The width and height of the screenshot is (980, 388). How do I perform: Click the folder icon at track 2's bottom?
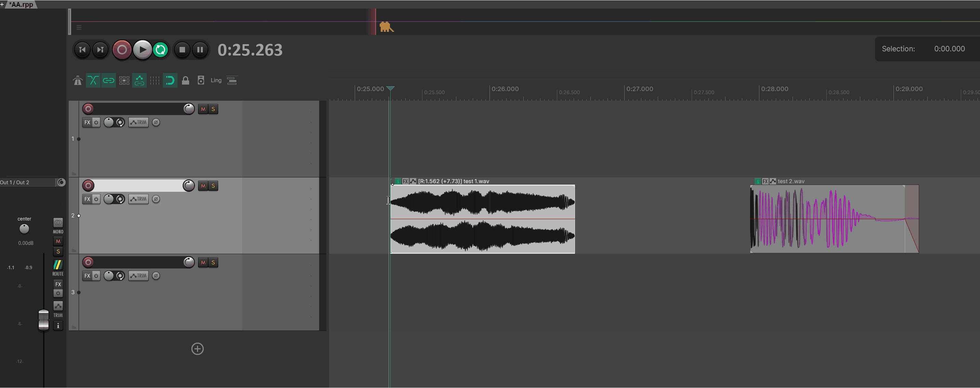(x=74, y=250)
